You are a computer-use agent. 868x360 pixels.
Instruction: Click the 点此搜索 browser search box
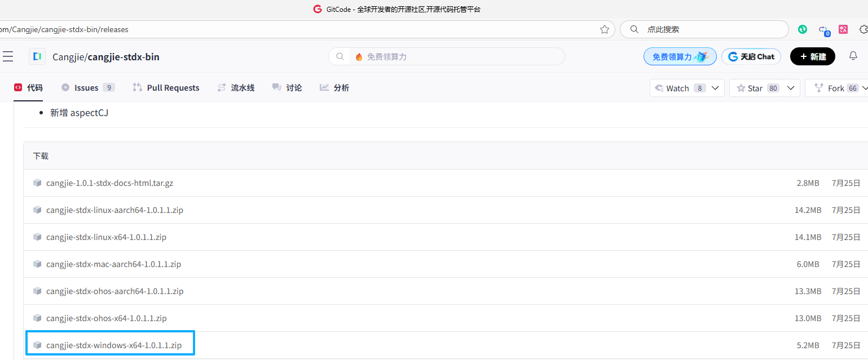pyautogui.click(x=704, y=29)
